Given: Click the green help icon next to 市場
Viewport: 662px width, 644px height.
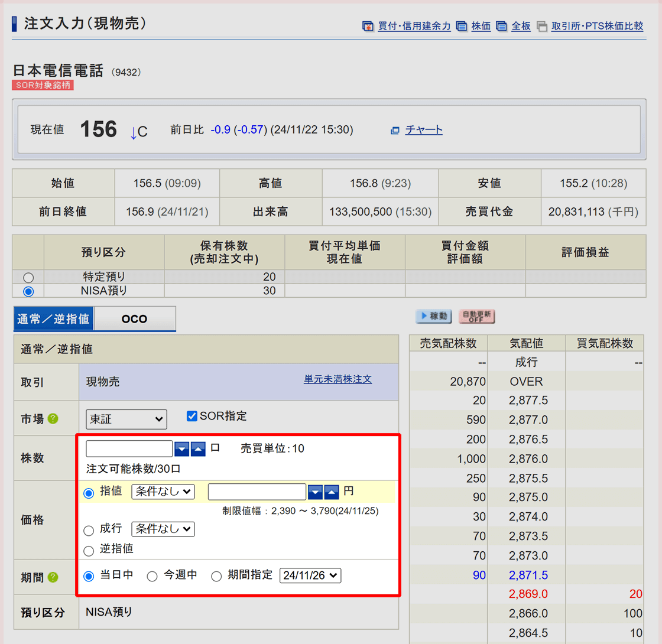Looking at the screenshot, I should pos(53,419).
